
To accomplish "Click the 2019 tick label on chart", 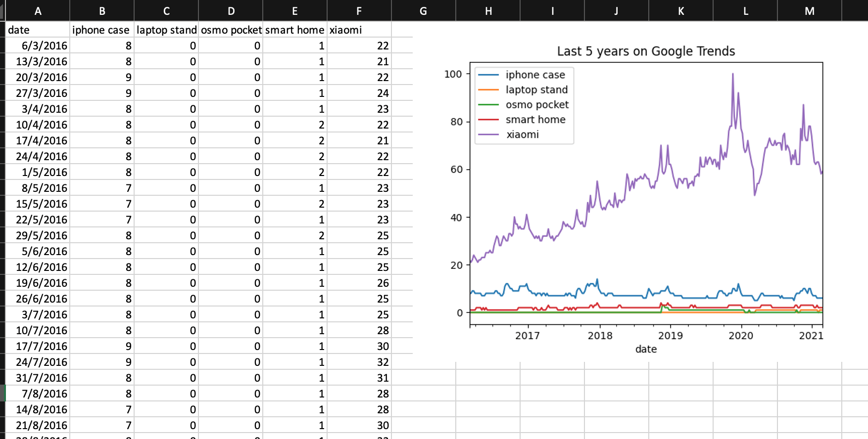I will pos(670,336).
